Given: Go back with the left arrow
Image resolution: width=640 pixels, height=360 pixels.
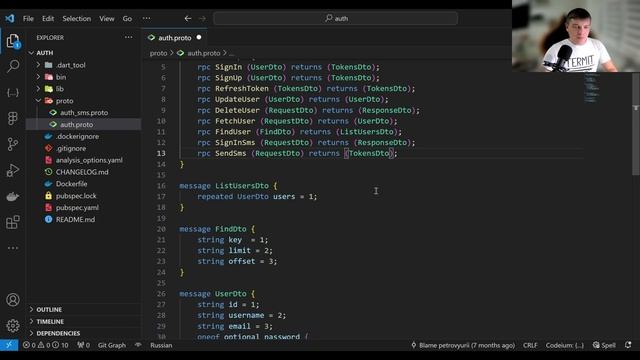Looking at the screenshot, I should pyautogui.click(x=188, y=18).
